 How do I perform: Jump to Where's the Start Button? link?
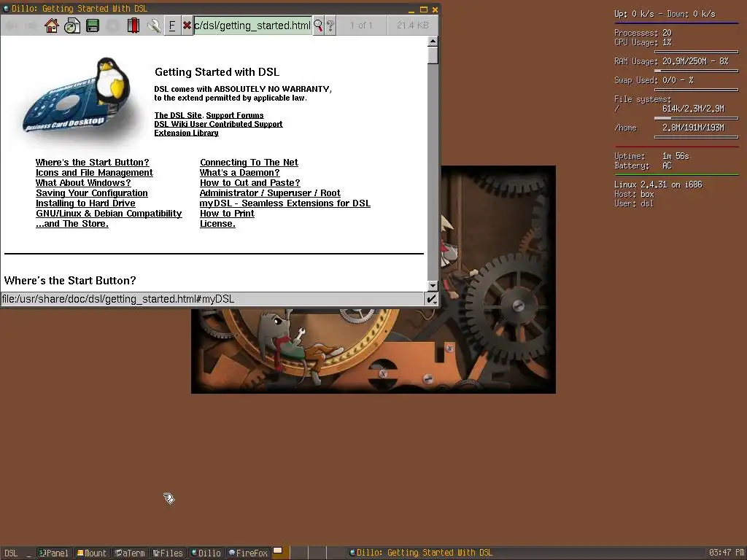pyautogui.click(x=93, y=163)
